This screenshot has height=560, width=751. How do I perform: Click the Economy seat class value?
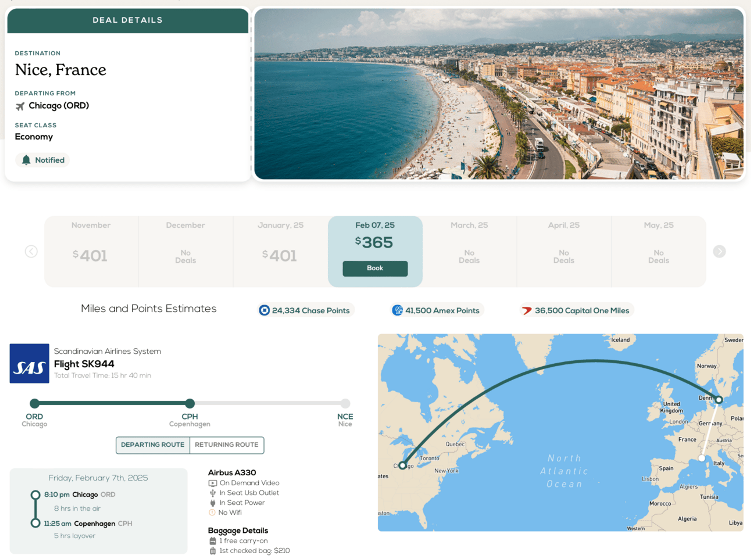point(34,137)
